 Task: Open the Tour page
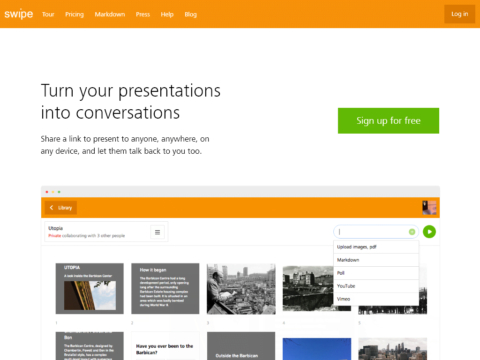[x=48, y=14]
